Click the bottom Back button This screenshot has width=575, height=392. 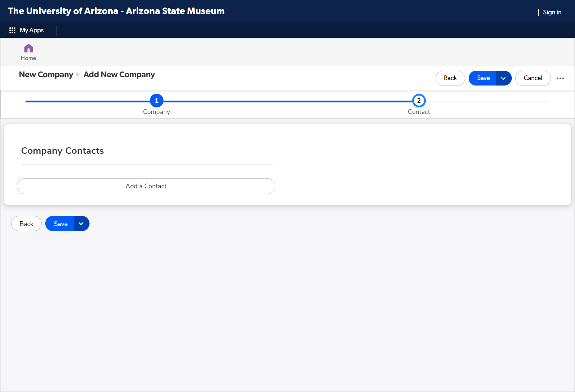(x=27, y=223)
